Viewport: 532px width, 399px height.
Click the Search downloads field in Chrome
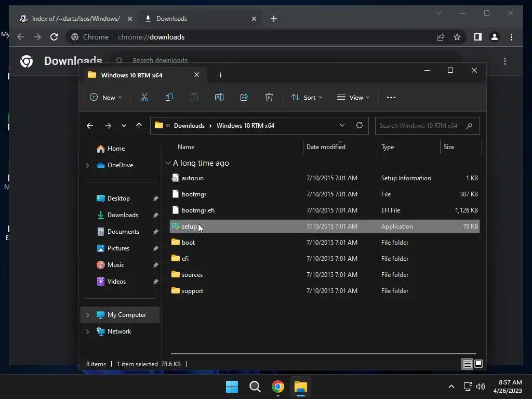tap(285, 60)
